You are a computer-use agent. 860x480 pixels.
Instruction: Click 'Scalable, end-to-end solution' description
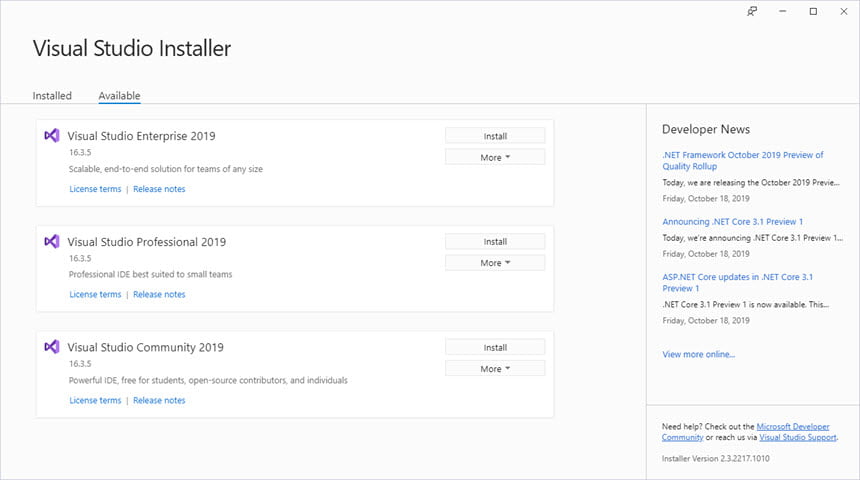point(166,168)
